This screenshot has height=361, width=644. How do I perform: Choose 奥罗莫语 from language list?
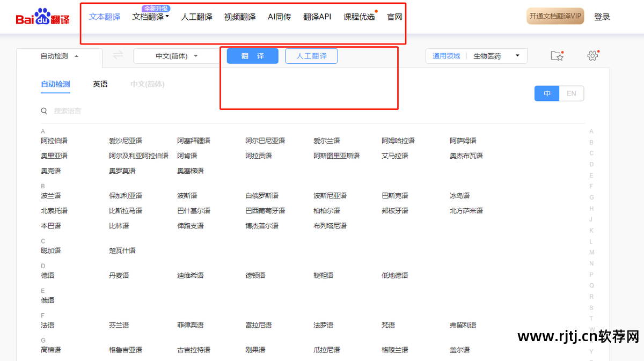[122, 171]
